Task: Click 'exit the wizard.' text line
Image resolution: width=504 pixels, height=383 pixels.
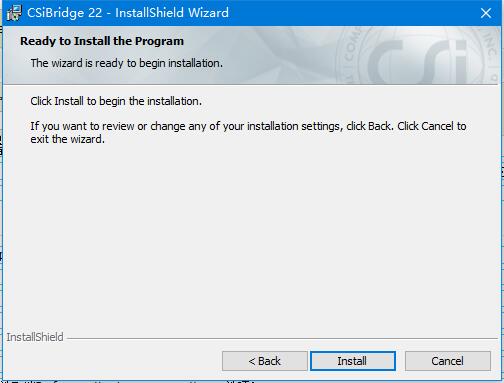Action: coord(68,139)
